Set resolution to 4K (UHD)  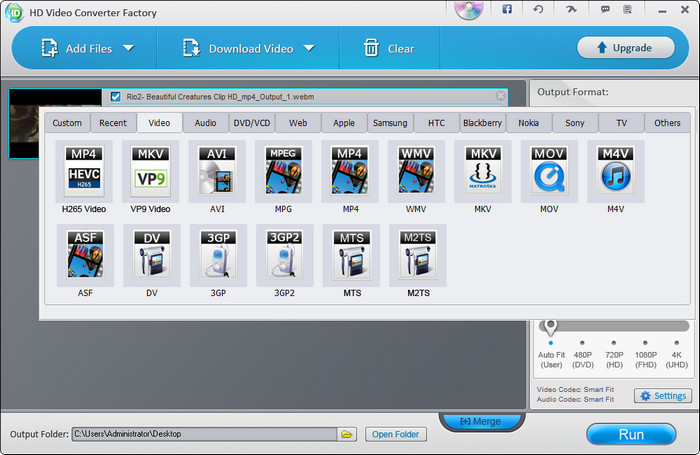click(x=677, y=355)
